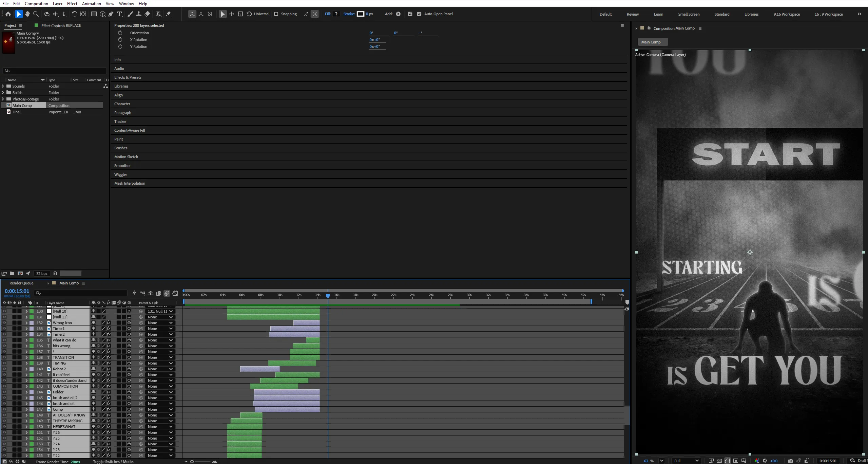The width and height of the screenshot is (868, 464).
Task: Select the Pen tool
Action: coord(111,14)
